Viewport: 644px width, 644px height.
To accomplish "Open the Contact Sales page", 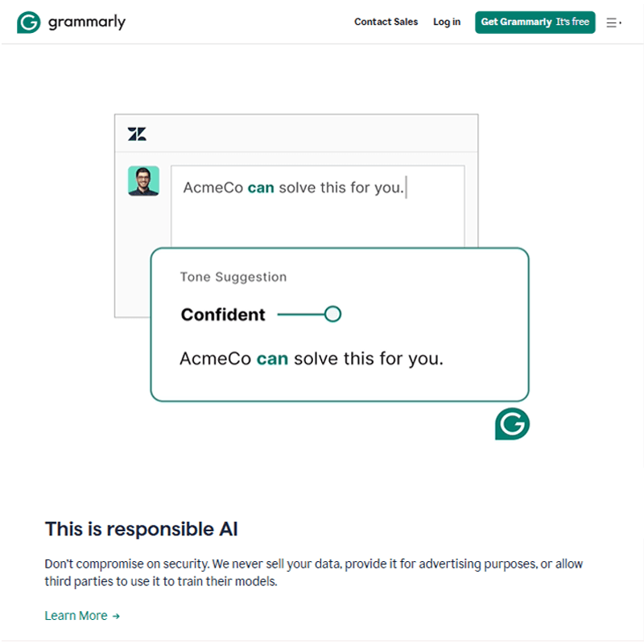I will 386,23.
